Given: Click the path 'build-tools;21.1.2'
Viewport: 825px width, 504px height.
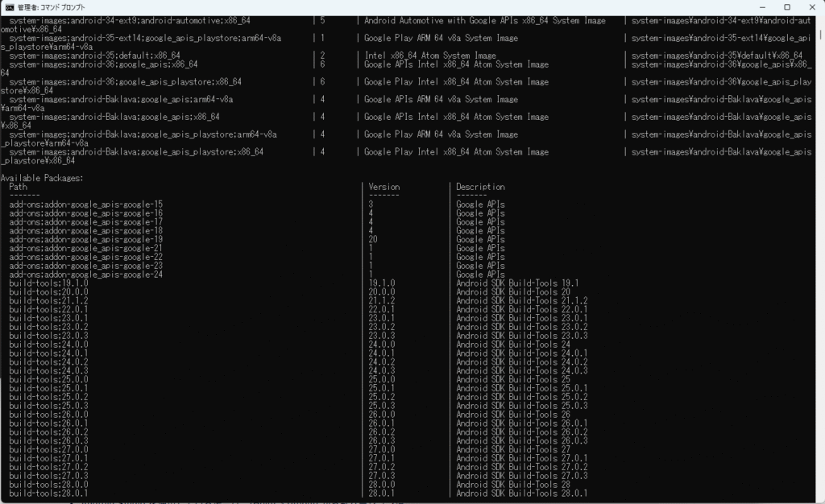Looking at the screenshot, I should [48, 300].
